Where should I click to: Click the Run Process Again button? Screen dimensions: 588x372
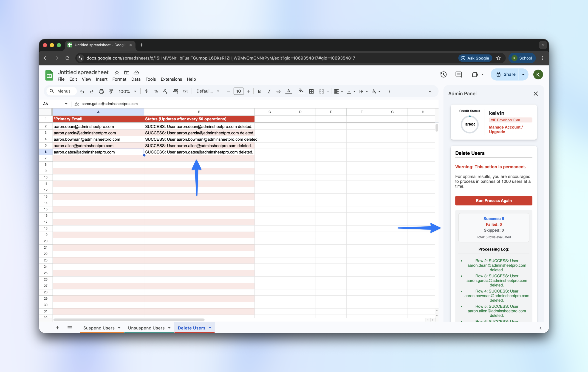(x=494, y=201)
